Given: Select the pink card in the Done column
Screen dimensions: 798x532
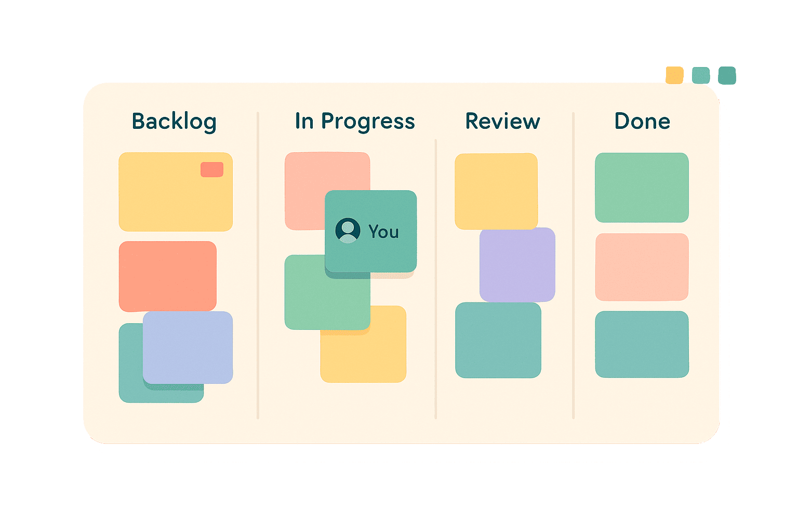Looking at the screenshot, I should 642,267.
